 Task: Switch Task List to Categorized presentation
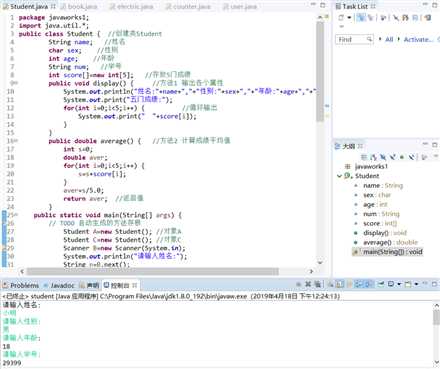tap(361, 17)
